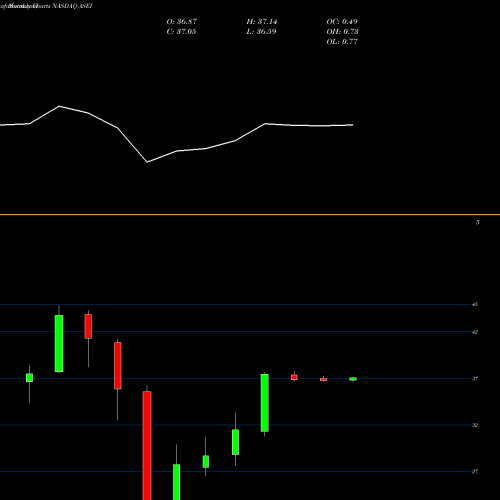Select the 'OL: 0.77' value
This screenshot has width=500, height=500.
[342, 42]
